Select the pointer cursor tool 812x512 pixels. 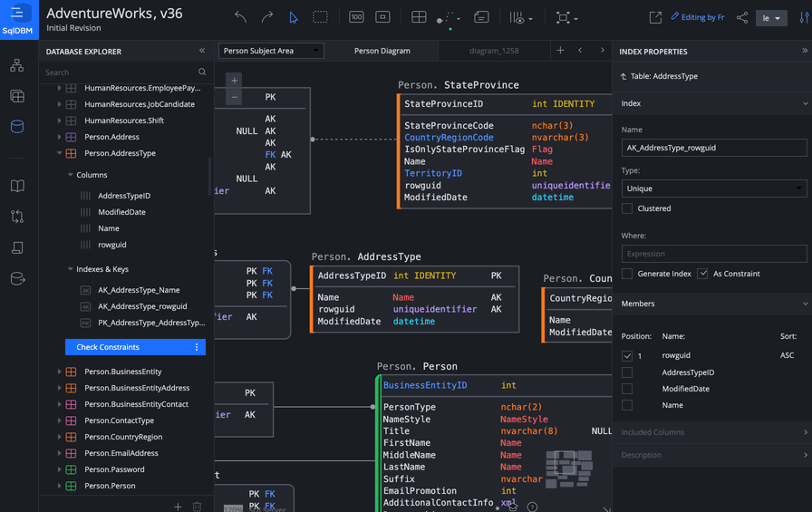click(294, 17)
